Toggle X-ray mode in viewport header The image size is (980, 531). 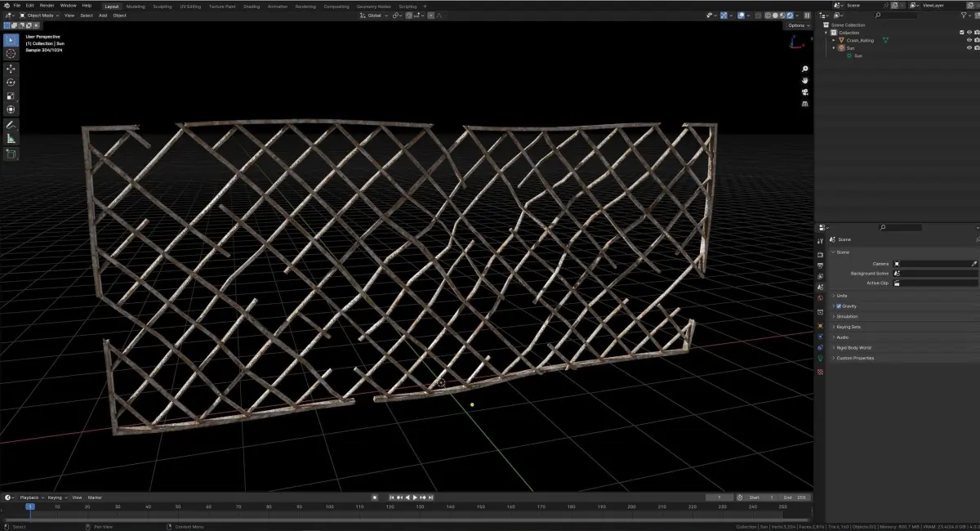(x=757, y=16)
